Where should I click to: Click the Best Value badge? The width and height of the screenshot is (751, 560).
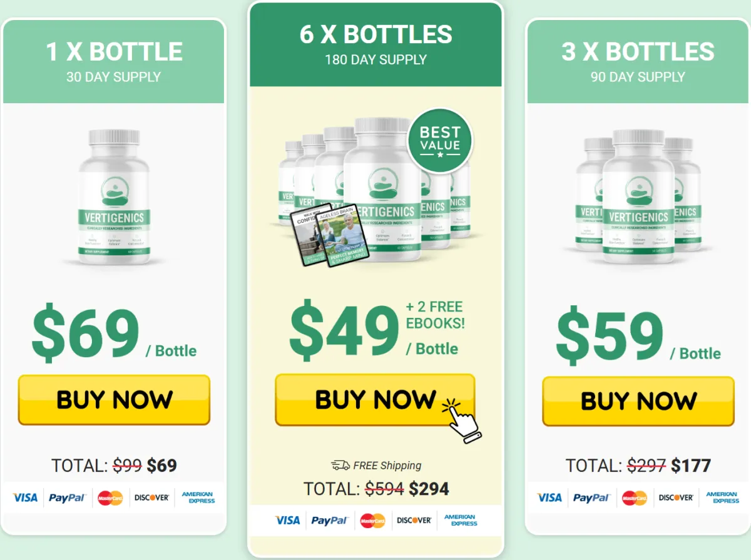tap(440, 141)
